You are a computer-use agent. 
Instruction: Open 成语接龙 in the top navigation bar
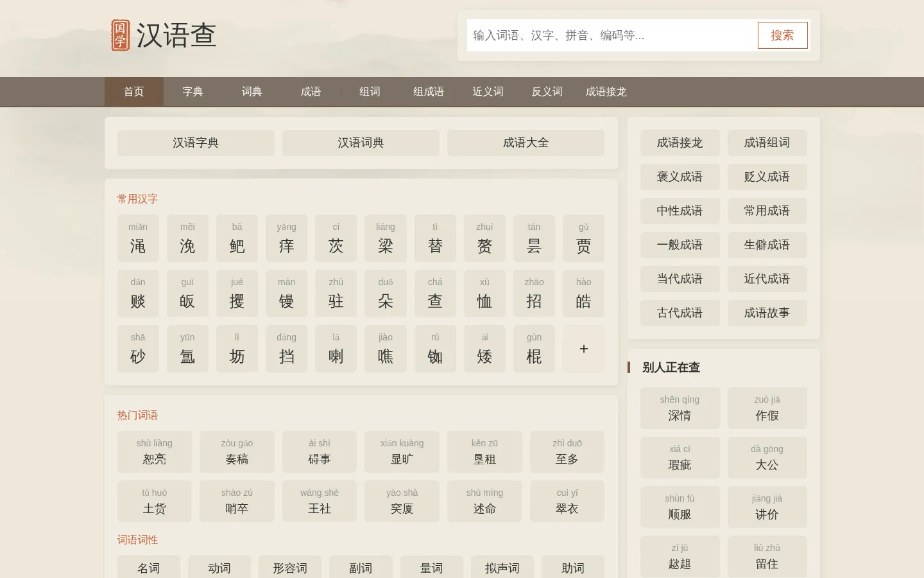point(606,92)
